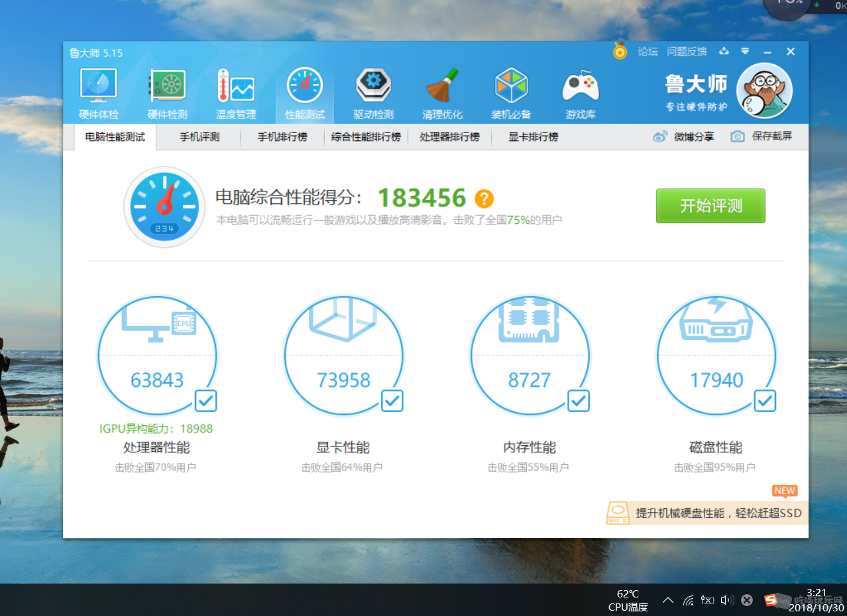This screenshot has height=616, width=847.
Task: Click the 提升机械硬盘性能 promotion banner
Action: 707,513
